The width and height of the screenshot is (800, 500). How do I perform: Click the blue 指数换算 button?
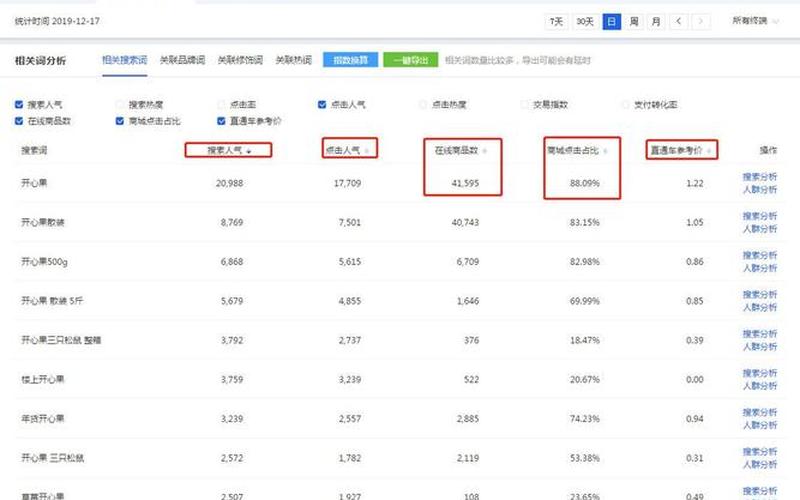click(x=351, y=60)
